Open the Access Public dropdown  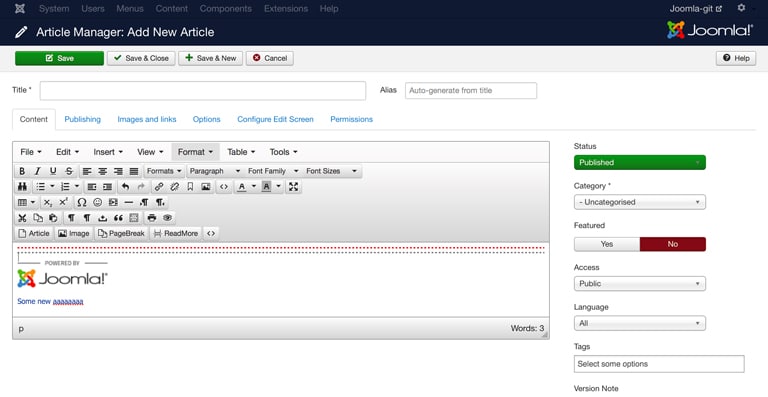click(x=640, y=284)
